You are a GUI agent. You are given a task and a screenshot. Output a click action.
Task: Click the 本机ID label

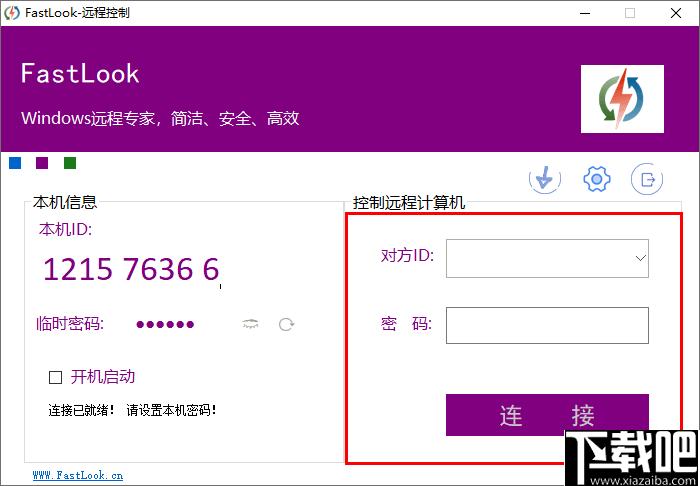(65, 229)
